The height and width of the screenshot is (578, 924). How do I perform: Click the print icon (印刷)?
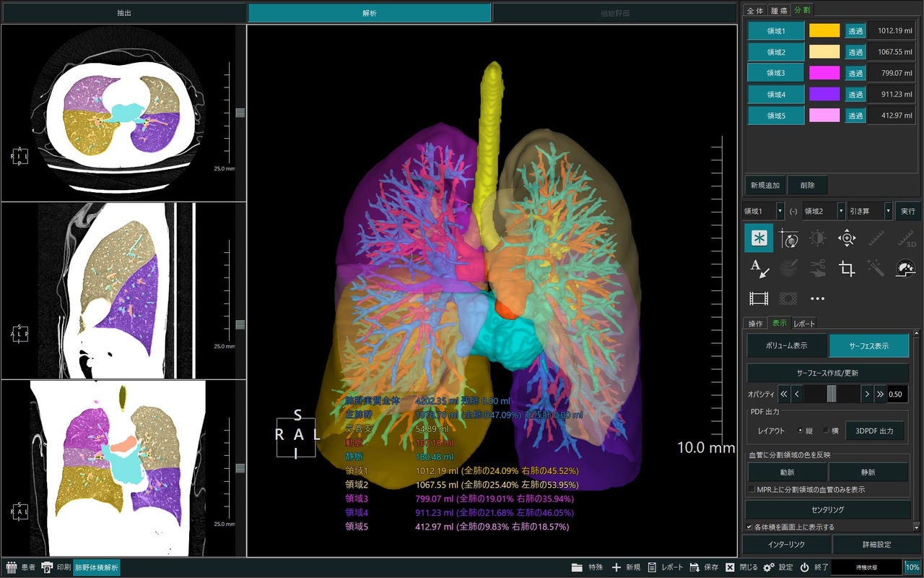click(48, 567)
